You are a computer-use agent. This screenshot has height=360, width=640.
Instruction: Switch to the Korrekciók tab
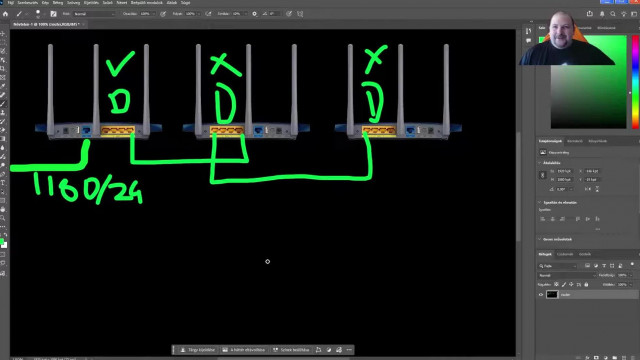click(x=575, y=141)
